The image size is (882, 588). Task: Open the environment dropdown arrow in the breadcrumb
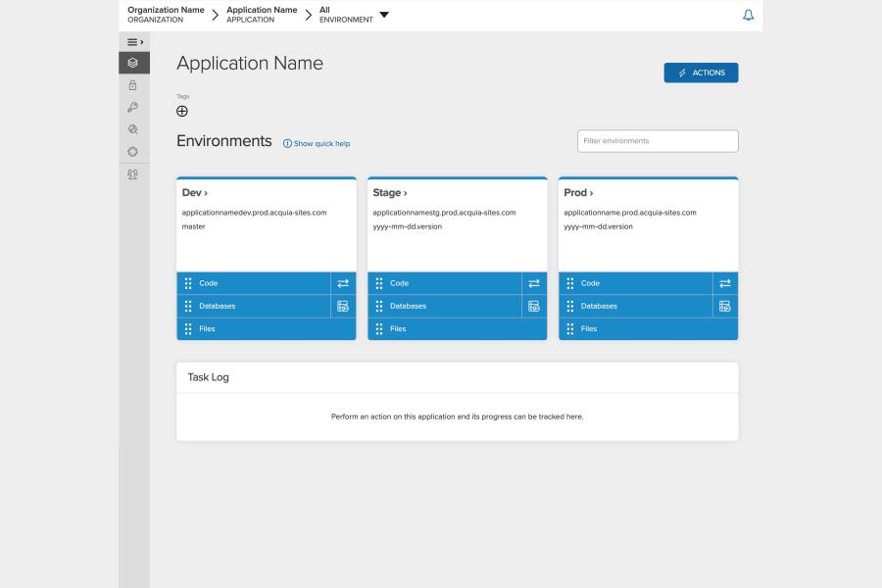tap(384, 15)
